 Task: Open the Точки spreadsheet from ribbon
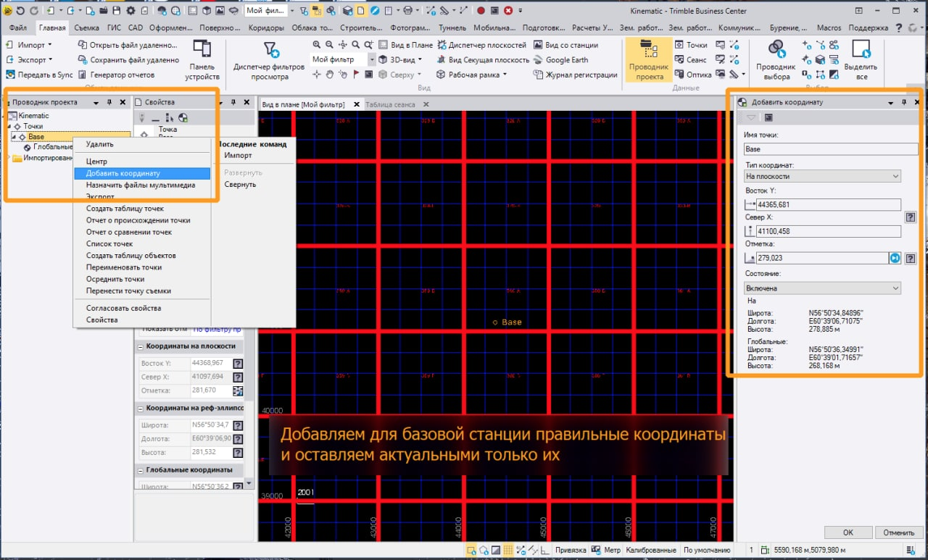click(x=691, y=45)
